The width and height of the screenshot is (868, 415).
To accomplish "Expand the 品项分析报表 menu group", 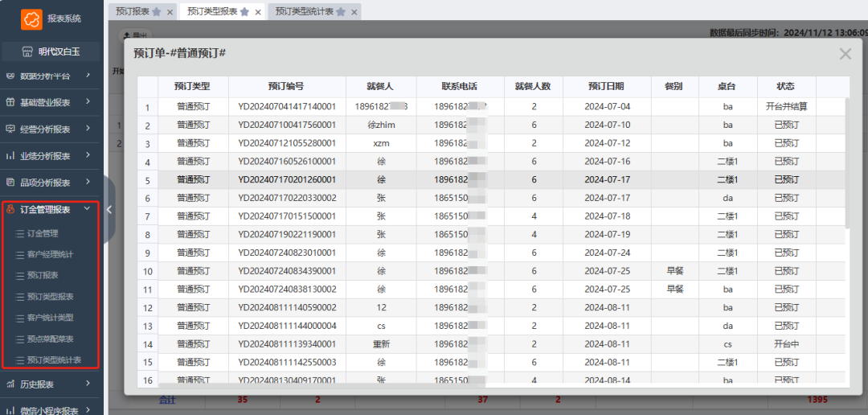I will point(87,183).
